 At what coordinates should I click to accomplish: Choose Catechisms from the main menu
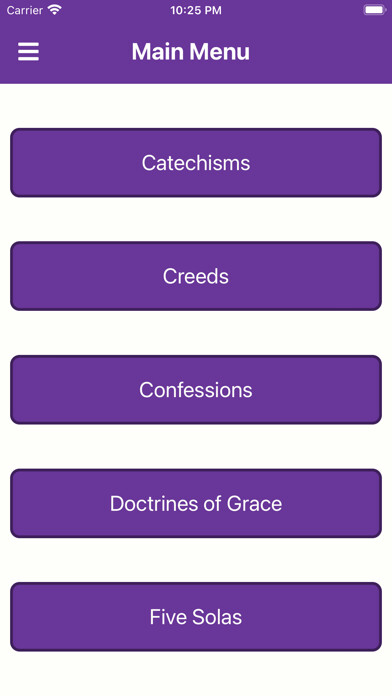point(196,162)
